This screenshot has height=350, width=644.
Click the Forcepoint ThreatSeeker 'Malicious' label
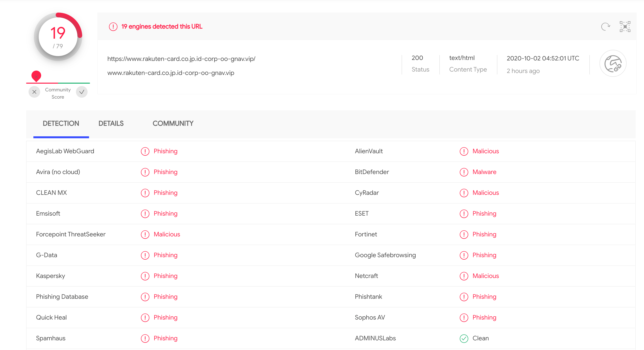(x=167, y=234)
